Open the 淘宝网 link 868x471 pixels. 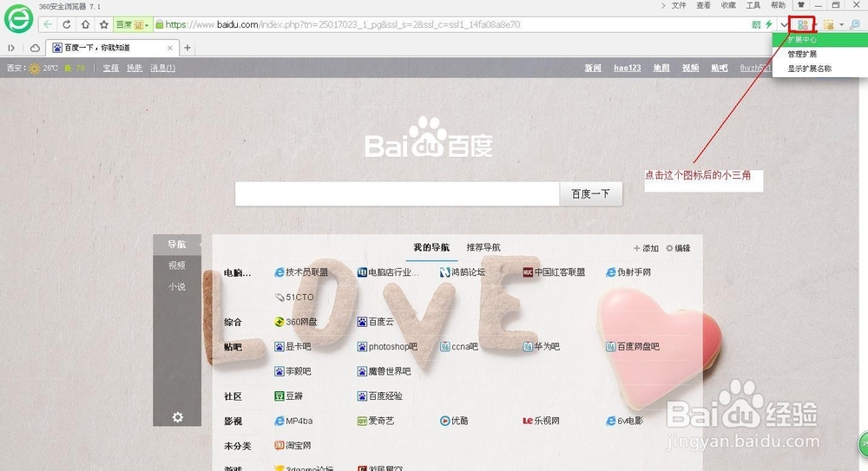click(293, 446)
